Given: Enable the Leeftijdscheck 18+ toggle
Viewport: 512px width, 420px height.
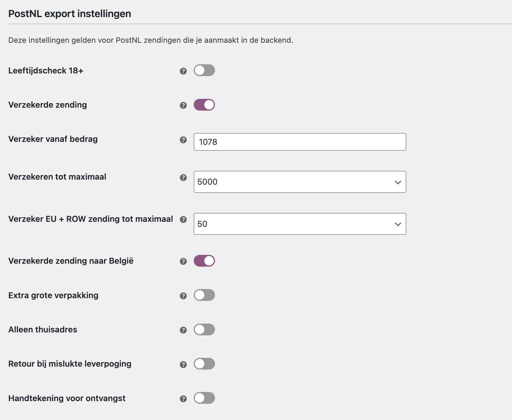Looking at the screenshot, I should 204,70.
